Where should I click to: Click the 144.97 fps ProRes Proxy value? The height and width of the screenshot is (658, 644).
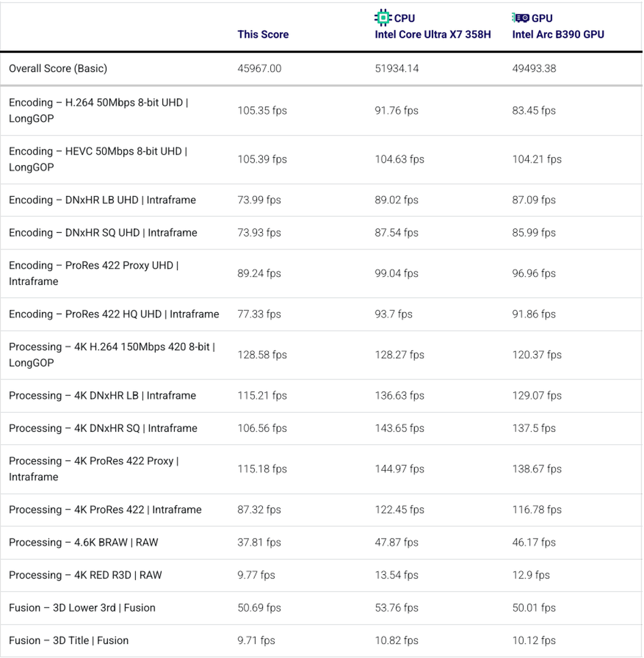(399, 469)
